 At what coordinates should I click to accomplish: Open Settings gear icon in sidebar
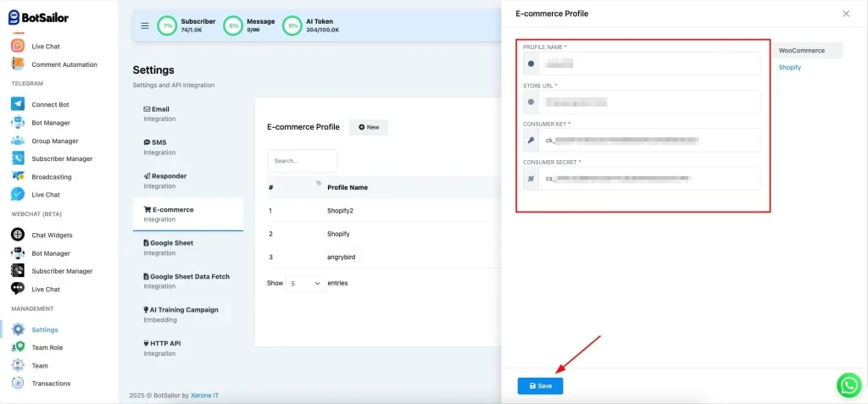18,329
